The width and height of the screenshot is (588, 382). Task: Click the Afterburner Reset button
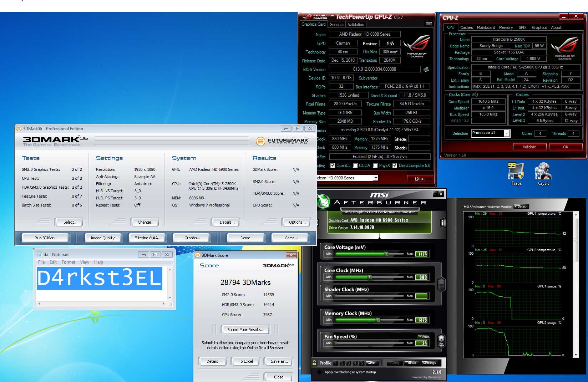coord(411,363)
